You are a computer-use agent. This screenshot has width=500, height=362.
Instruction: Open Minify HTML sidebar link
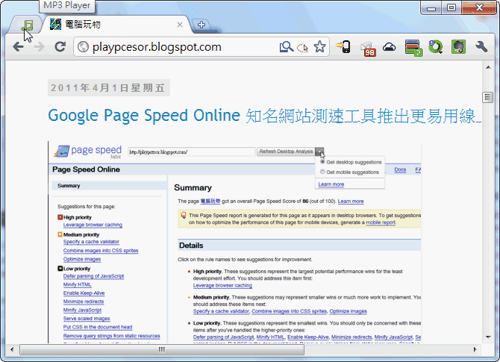[77, 284]
